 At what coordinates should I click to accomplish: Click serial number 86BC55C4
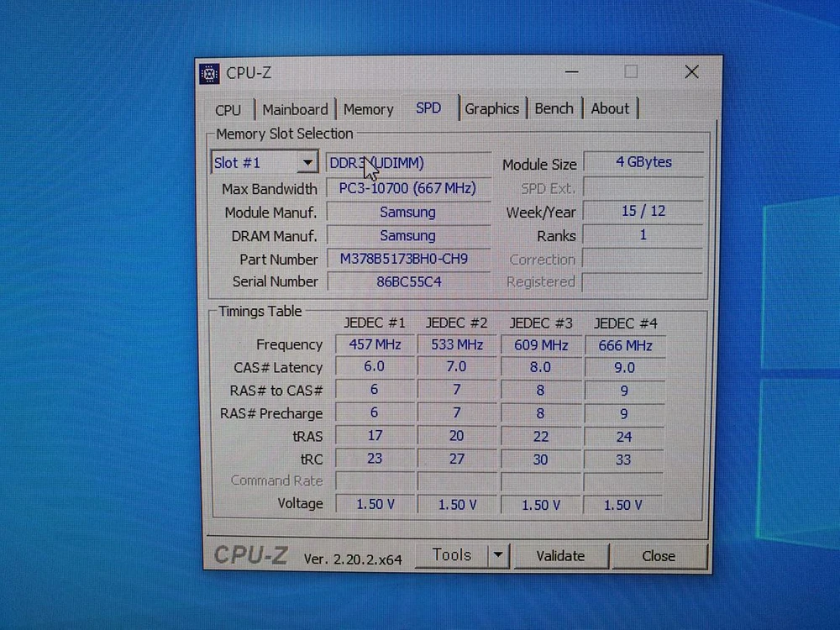point(408,281)
